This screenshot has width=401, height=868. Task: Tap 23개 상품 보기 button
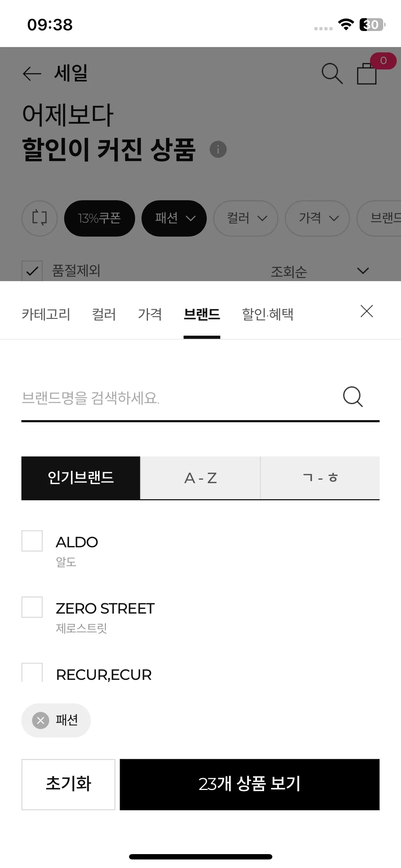tap(250, 784)
